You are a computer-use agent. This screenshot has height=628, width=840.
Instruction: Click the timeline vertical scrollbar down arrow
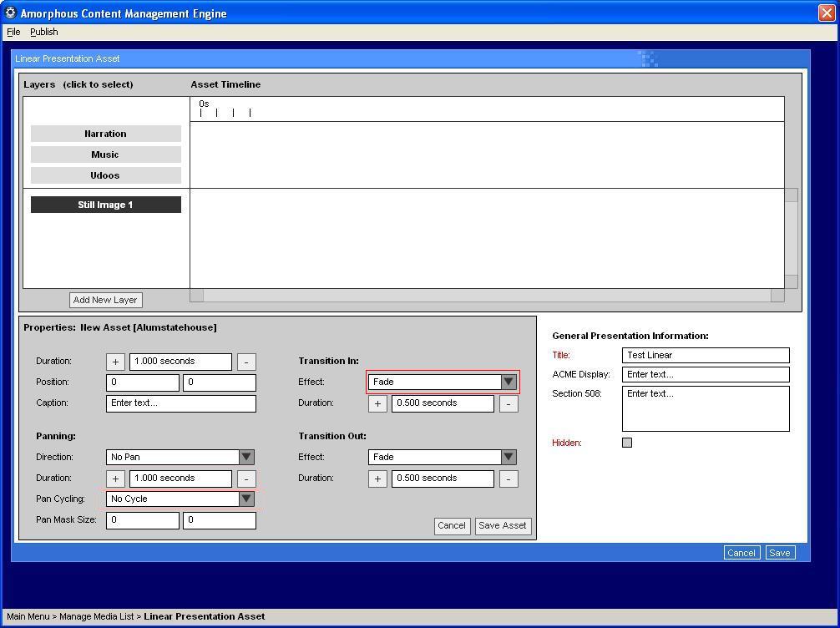click(x=792, y=282)
